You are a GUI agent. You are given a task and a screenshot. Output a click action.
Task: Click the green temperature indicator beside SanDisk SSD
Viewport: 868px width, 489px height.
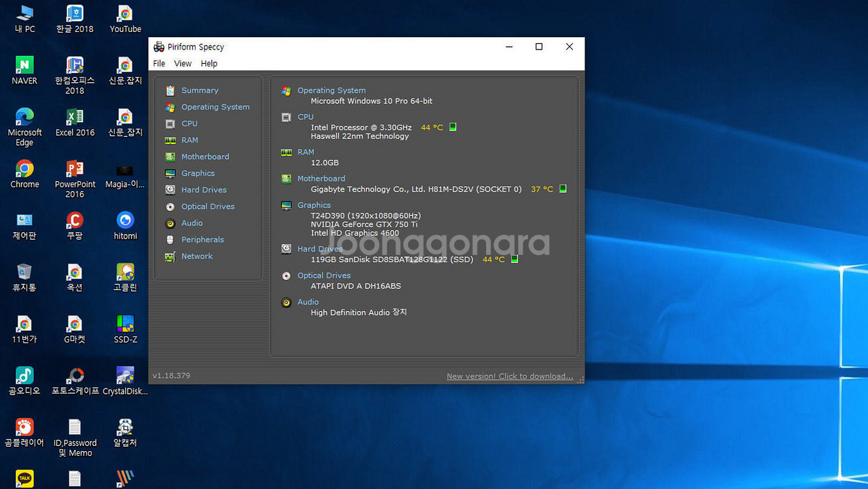[514, 259]
